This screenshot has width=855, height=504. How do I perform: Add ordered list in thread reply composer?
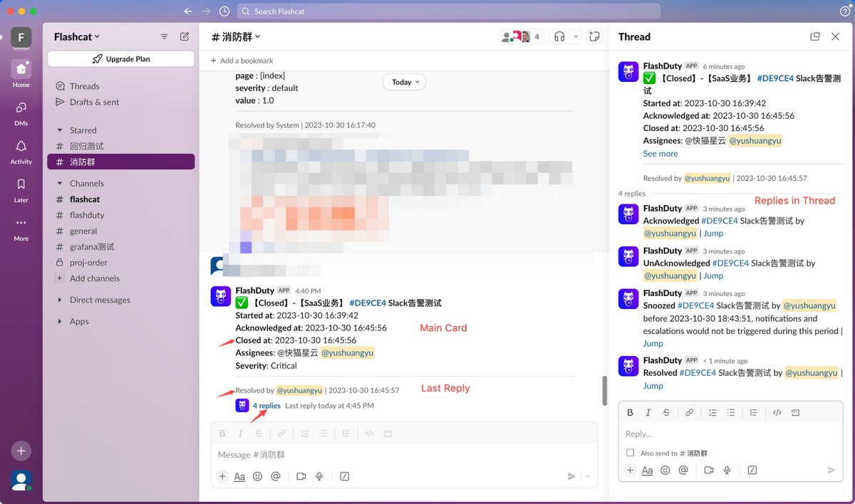coord(711,412)
